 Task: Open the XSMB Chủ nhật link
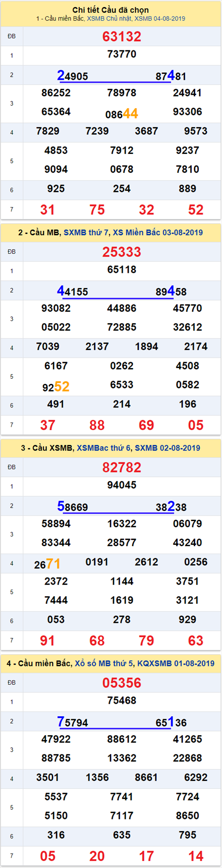(x=110, y=18)
